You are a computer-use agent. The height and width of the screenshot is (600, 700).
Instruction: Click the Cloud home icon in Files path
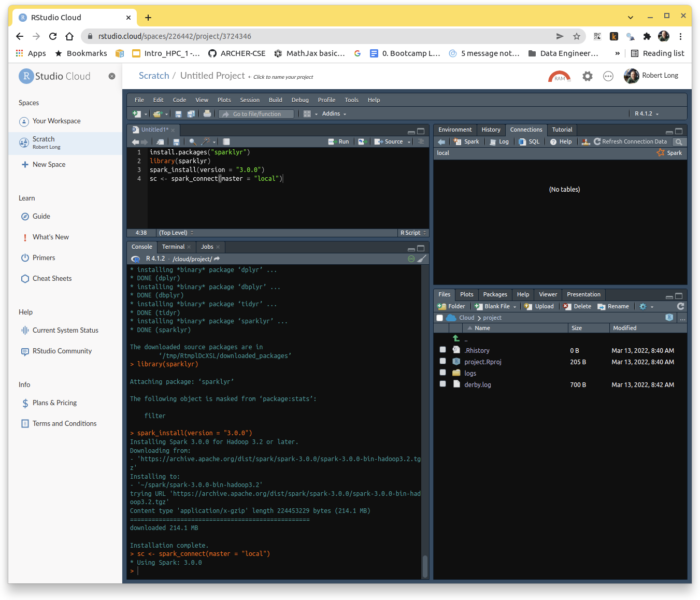coord(451,318)
